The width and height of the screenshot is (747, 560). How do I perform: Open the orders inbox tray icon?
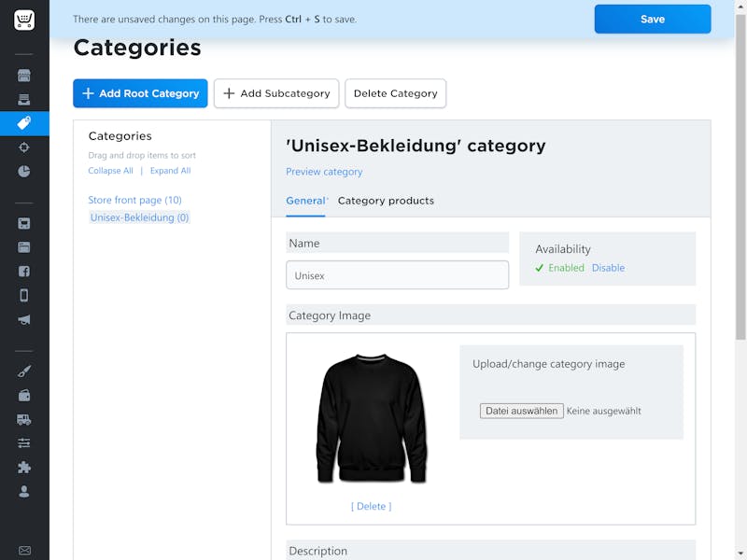point(24,100)
